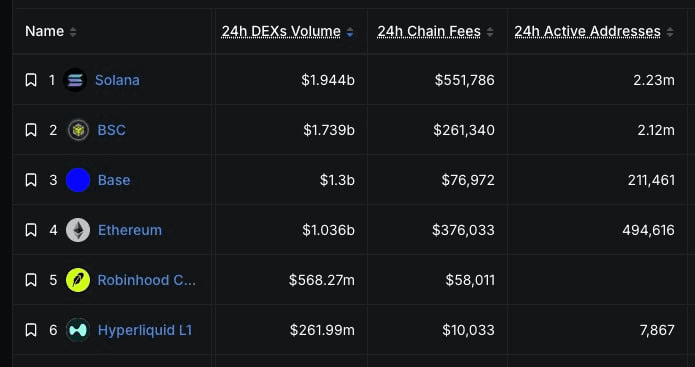Sort by 24h Active Addresses arrows
The height and width of the screenshot is (367, 695).
pyautogui.click(x=670, y=32)
